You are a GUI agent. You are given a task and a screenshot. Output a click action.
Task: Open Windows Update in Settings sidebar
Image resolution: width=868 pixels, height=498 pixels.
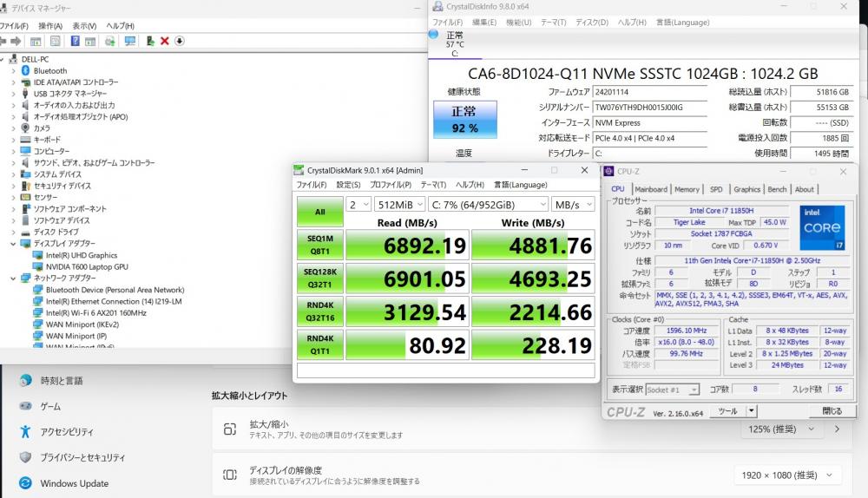[x=74, y=483]
